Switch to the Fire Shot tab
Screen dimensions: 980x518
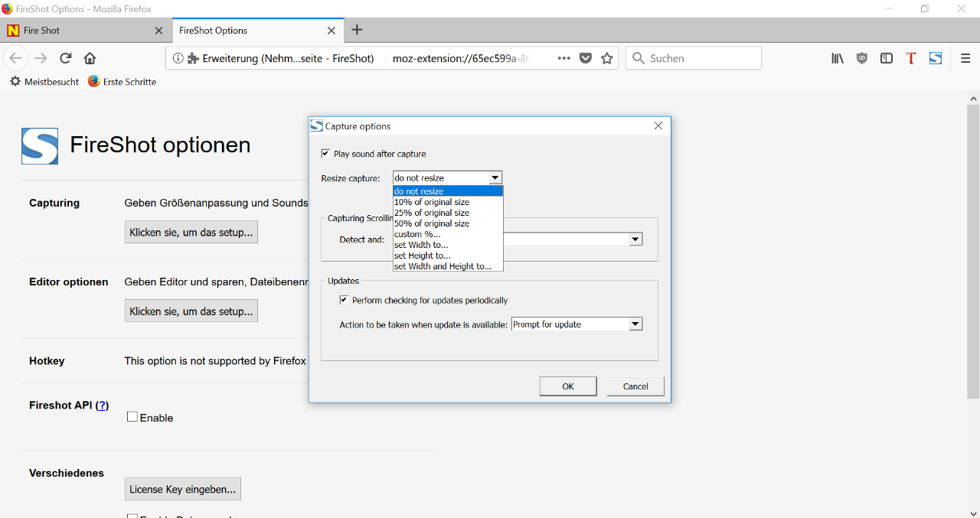click(x=86, y=31)
